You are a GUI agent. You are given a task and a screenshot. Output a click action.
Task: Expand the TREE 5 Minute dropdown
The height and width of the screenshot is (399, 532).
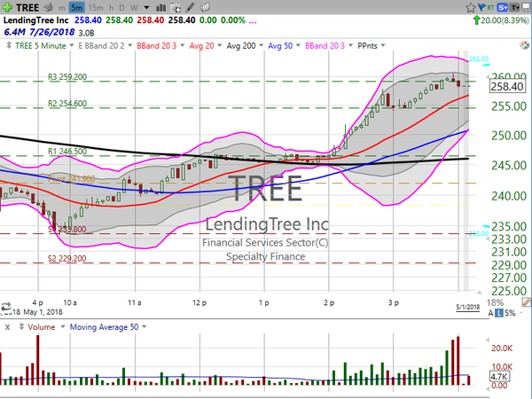click(x=72, y=45)
